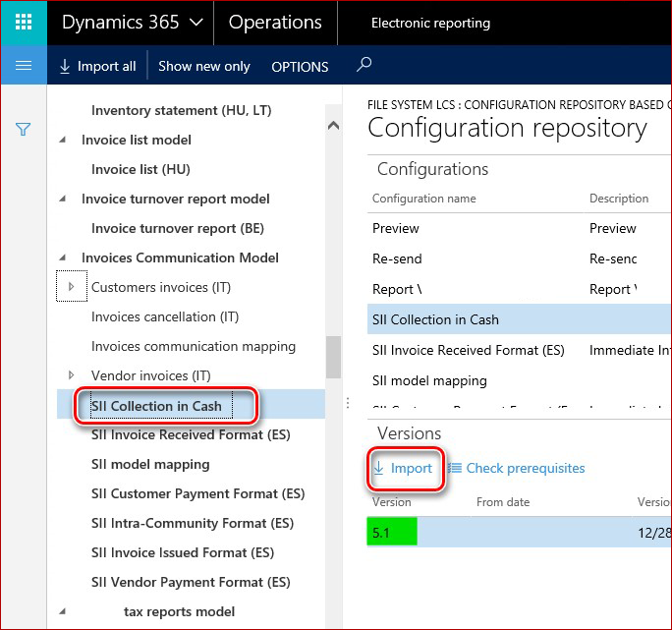Viewport: 672px width, 630px height.
Task: Collapse the tax reports model node
Action: point(63,611)
